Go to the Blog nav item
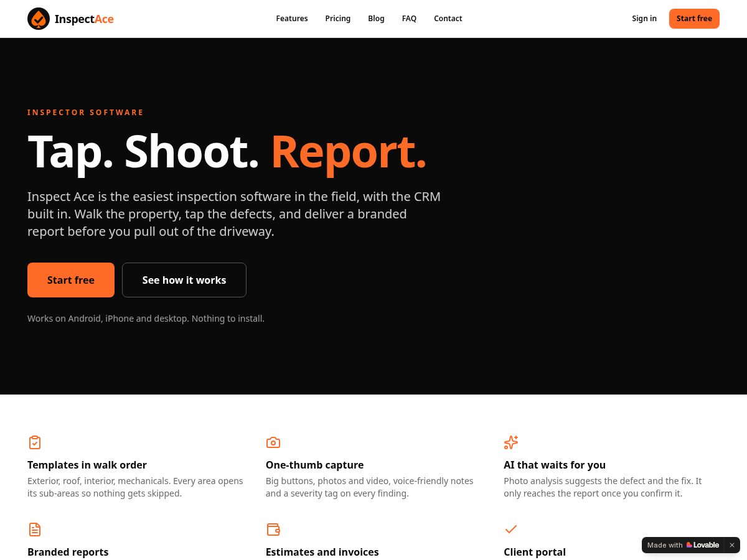 (x=376, y=19)
